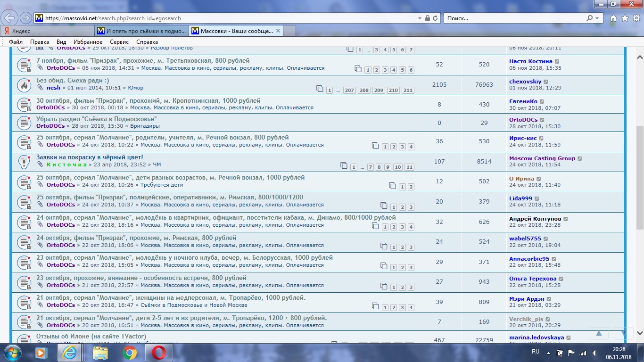View last post icon next to Андрей Колтунов
This screenshot has height=362, width=644.
coord(566,219)
